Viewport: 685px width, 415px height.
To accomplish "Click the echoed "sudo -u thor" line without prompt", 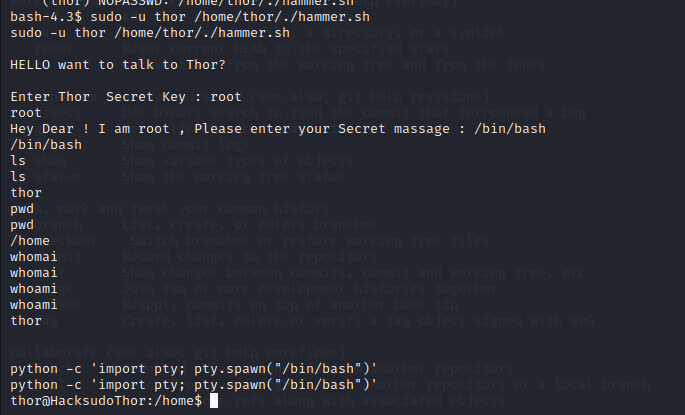I will tap(138, 33).
